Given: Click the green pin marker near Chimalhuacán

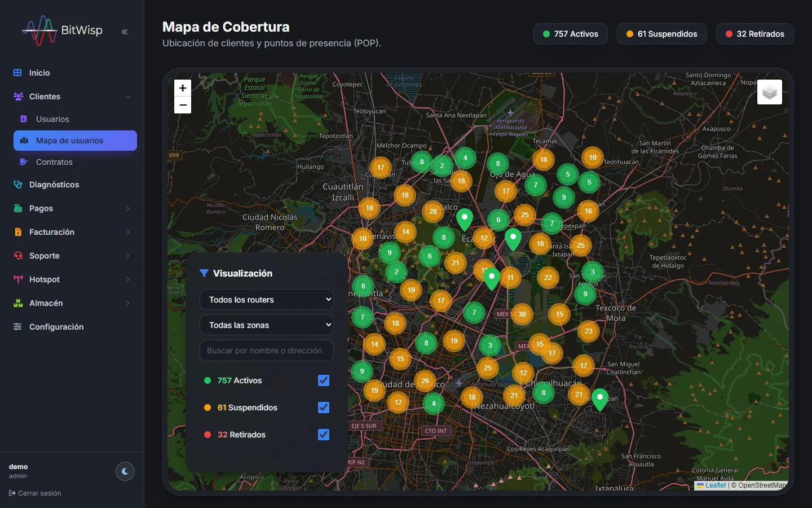Looking at the screenshot, I should (x=600, y=399).
